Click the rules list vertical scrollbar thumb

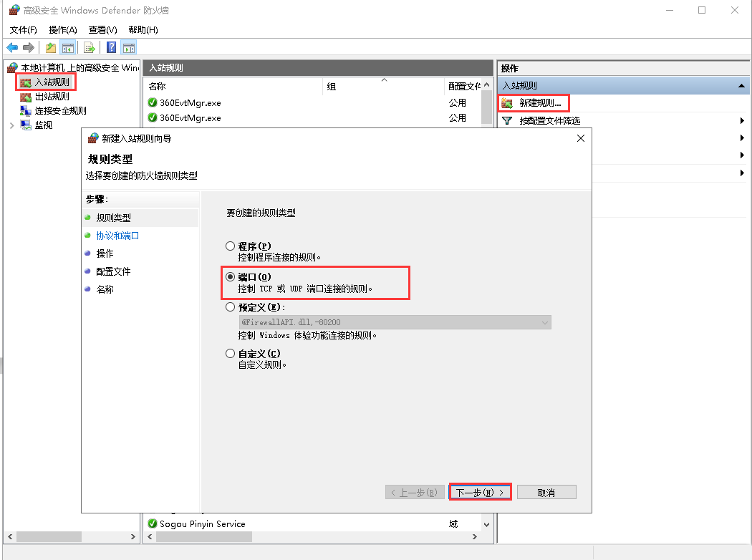(x=487, y=107)
